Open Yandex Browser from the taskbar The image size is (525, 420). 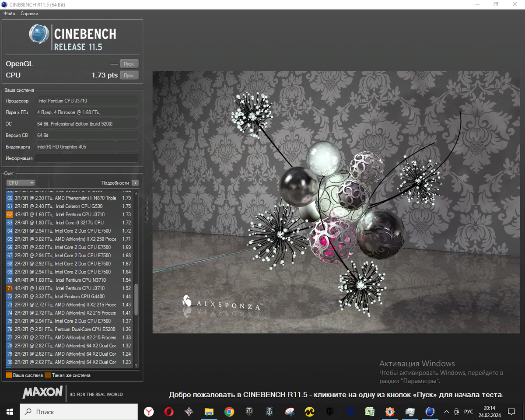tap(149, 412)
